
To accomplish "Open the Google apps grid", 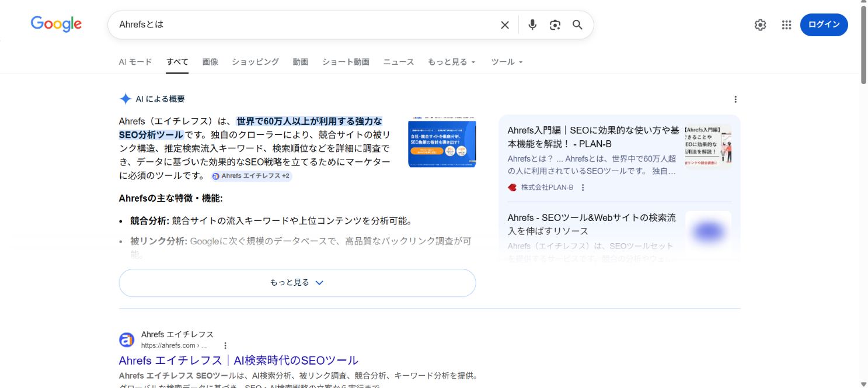I will 786,25.
